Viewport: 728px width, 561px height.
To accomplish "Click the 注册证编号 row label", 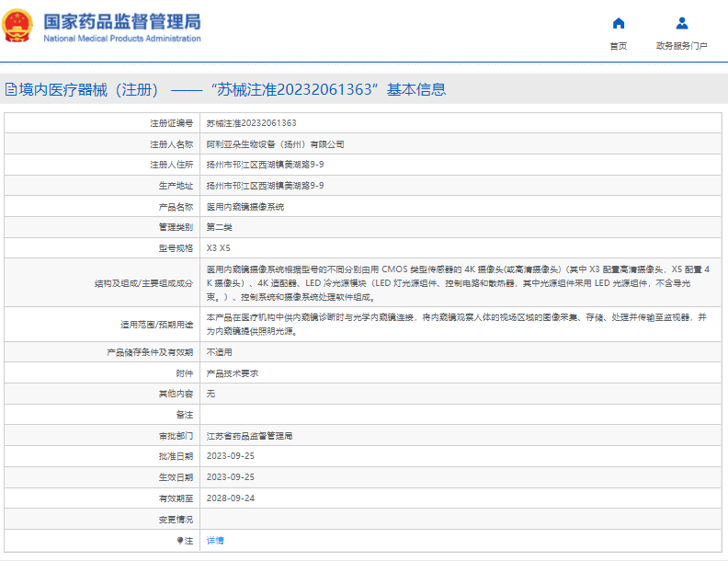I will tap(171, 123).
